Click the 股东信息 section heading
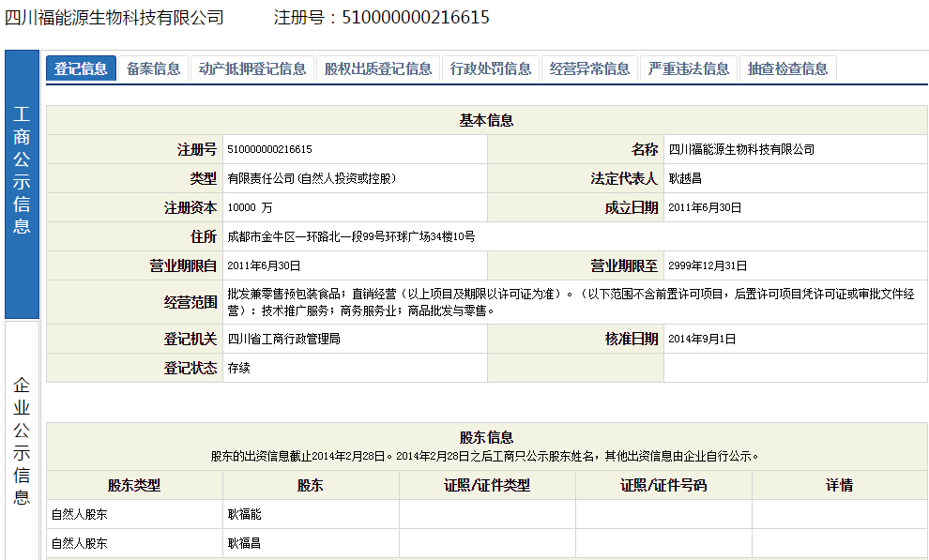Screen dimensions: 929x560 (486, 438)
